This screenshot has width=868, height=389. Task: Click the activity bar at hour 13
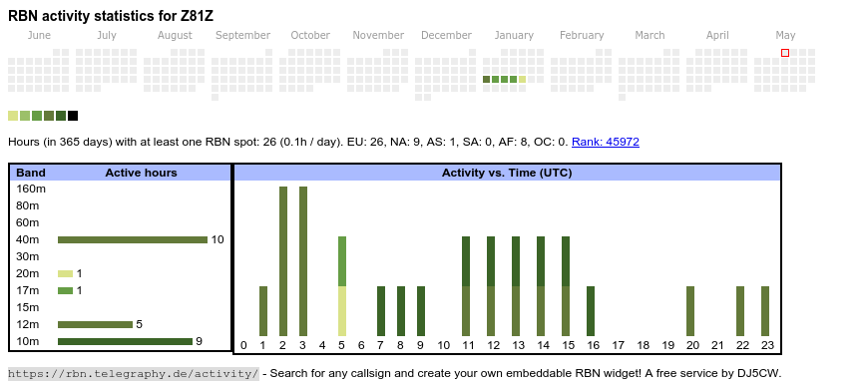[x=516, y=286]
